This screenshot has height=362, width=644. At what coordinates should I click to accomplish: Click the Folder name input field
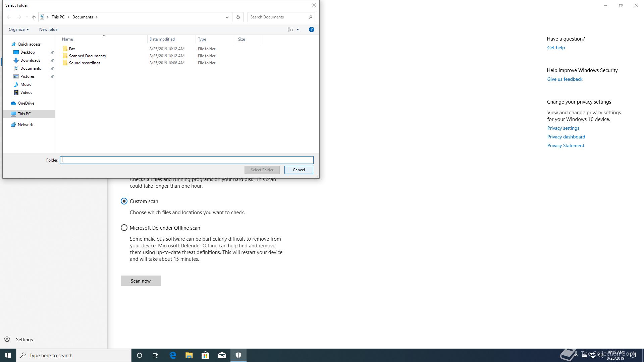coord(186,160)
